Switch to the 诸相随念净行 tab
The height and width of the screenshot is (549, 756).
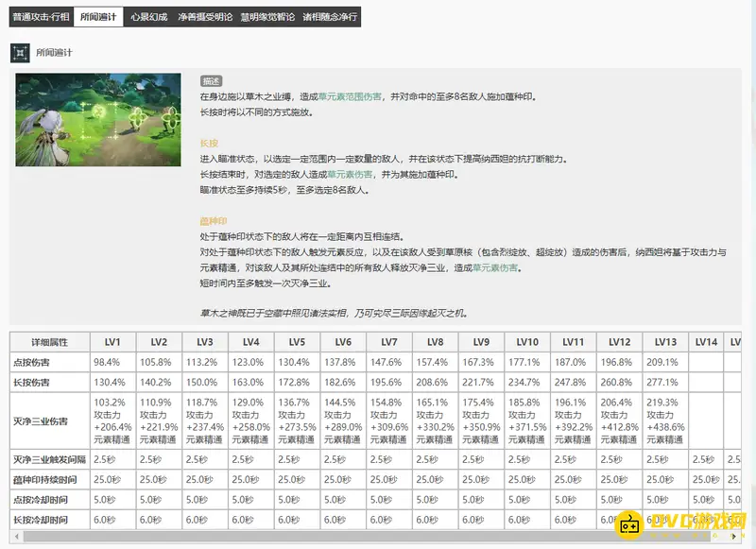pyautogui.click(x=330, y=17)
